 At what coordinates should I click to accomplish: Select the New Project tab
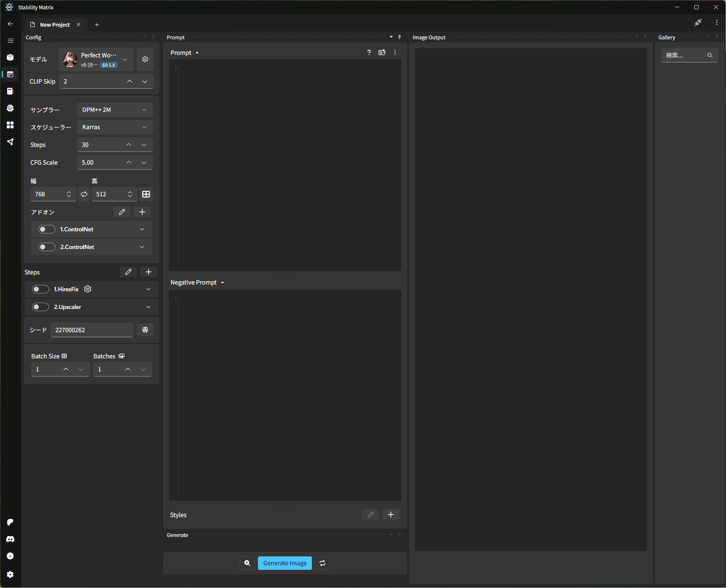tap(54, 25)
